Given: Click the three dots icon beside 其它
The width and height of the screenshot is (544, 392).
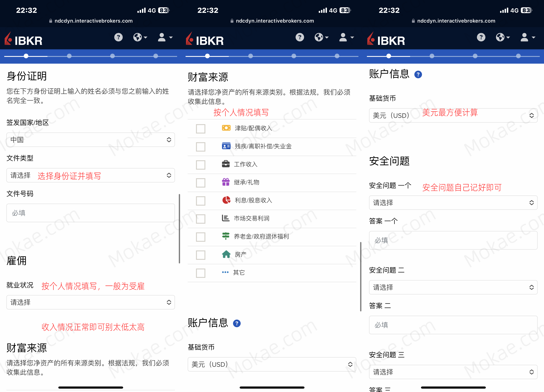Looking at the screenshot, I should [225, 272].
